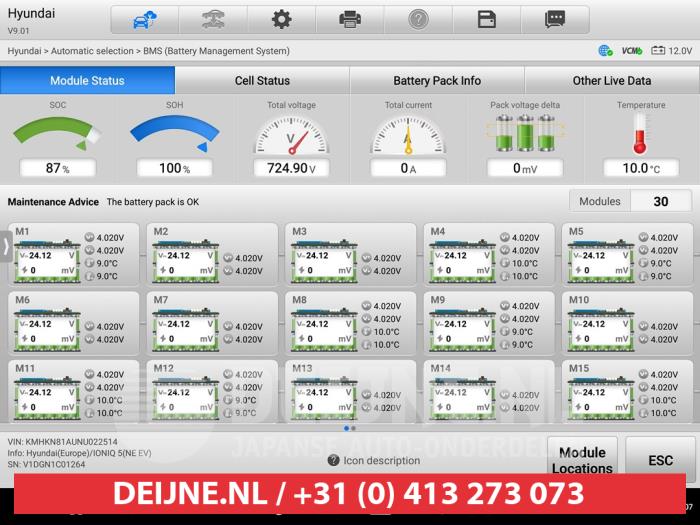Click the Info Hyundai(Europe)/IONIQ 5 text

point(79,453)
